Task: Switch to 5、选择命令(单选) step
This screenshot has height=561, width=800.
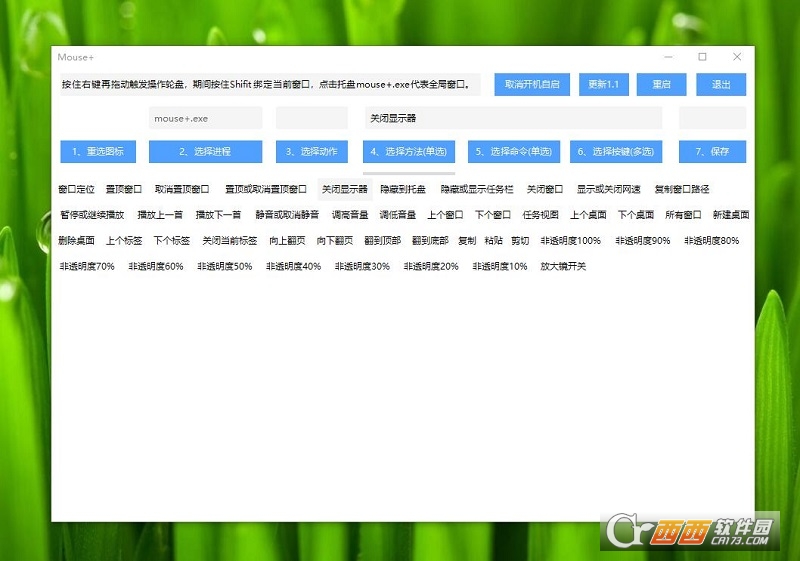Action: pyautogui.click(x=514, y=151)
